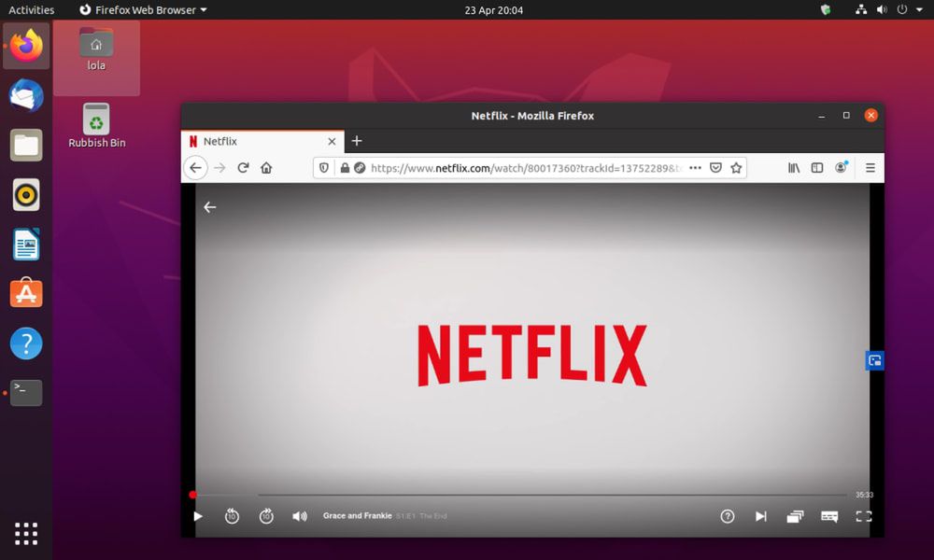Click the red progress marker on the timeline

(193, 495)
